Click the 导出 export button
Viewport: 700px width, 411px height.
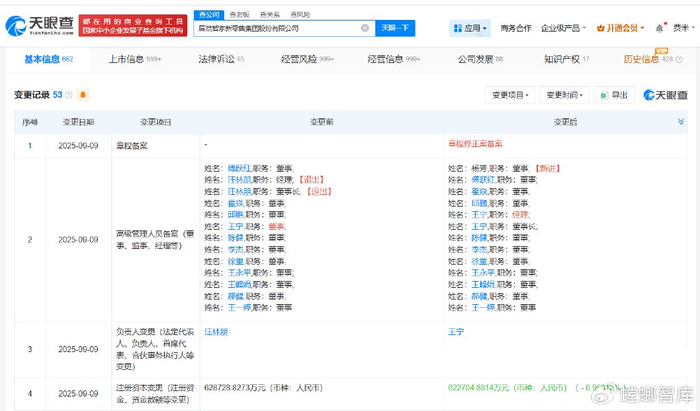click(x=612, y=95)
